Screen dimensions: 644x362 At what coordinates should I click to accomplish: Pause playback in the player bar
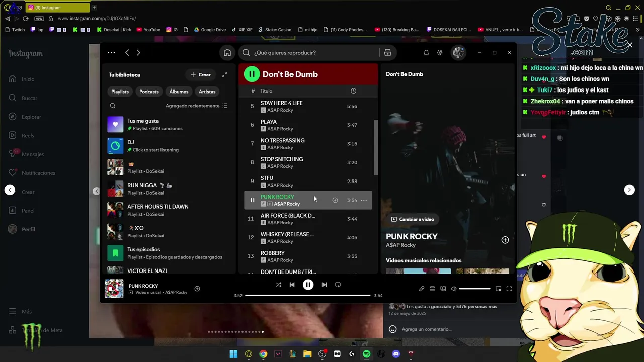pyautogui.click(x=308, y=285)
